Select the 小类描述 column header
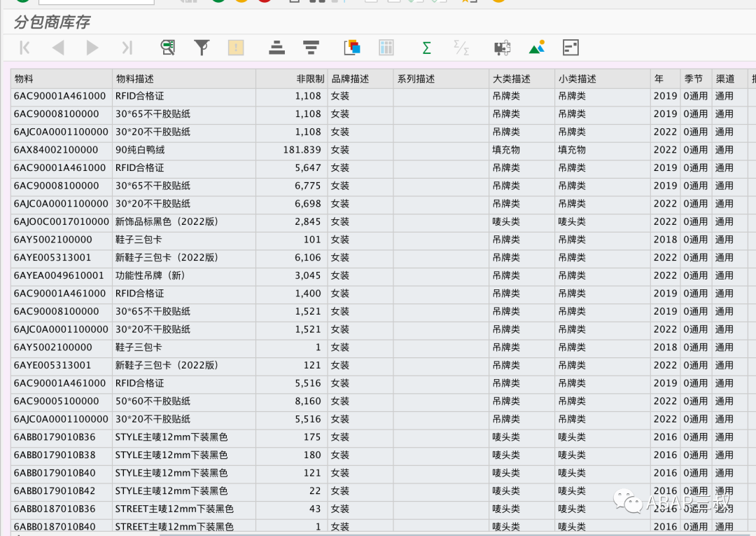Viewport: 756px width, 536px height. tap(603, 78)
